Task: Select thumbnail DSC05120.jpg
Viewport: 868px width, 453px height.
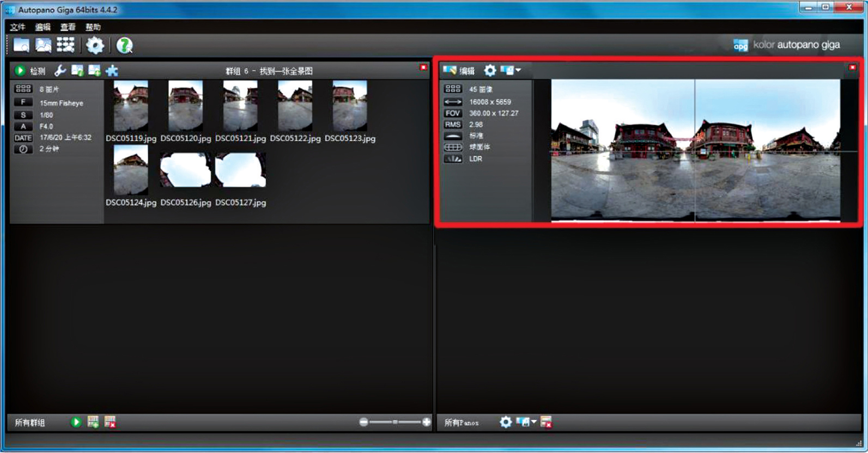Action: (x=185, y=106)
